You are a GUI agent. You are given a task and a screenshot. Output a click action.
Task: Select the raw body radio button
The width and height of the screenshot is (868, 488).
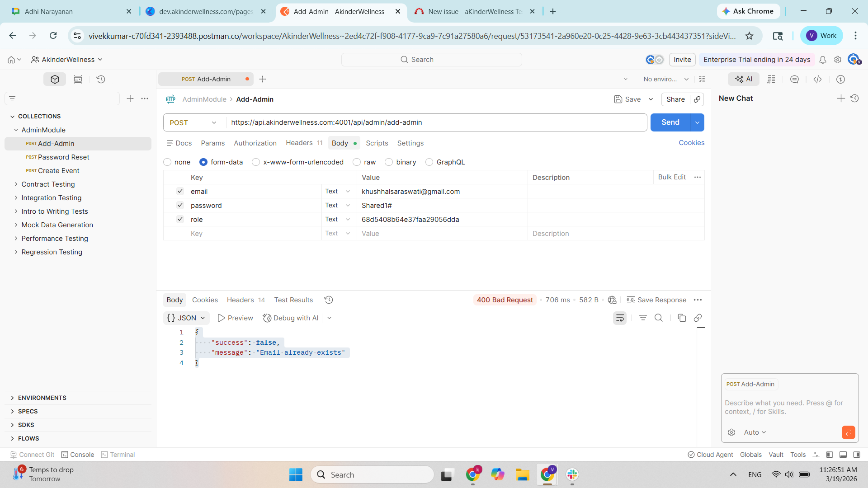pos(357,162)
